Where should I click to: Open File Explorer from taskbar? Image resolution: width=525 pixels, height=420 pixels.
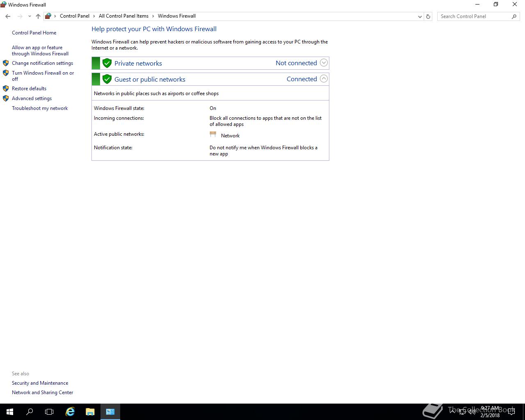tap(90, 412)
